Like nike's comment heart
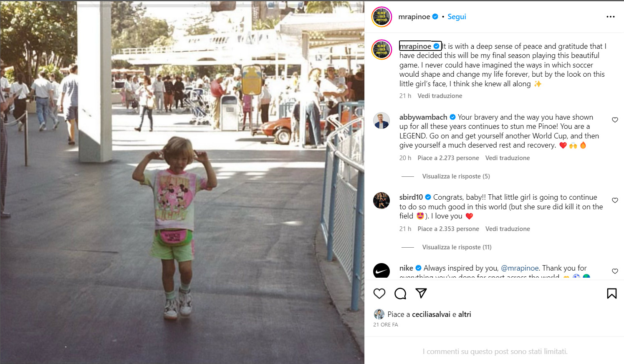The height and width of the screenshot is (364, 624). click(x=615, y=271)
